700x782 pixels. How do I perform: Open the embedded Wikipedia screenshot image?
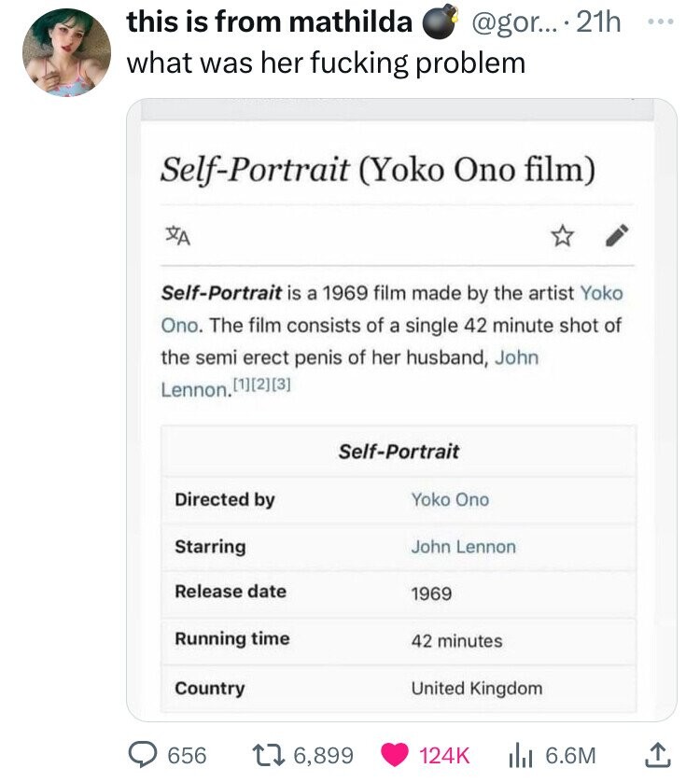(401, 410)
